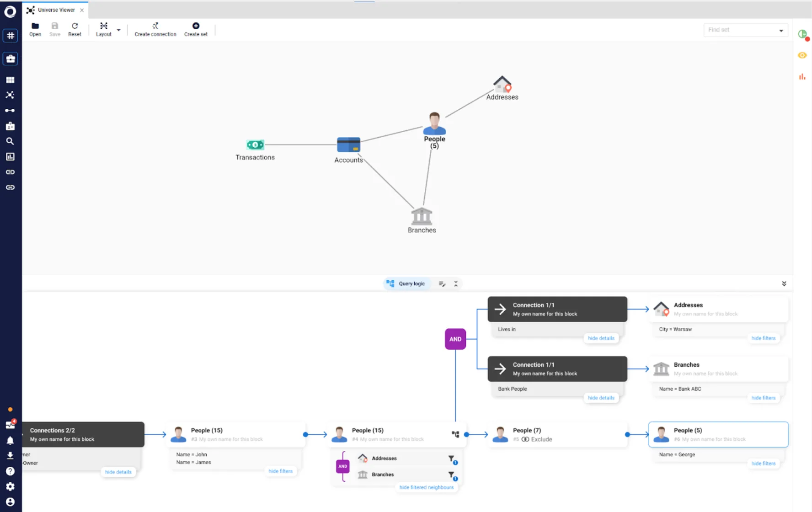The height and width of the screenshot is (512, 812).
Task: Open the Layout dropdown arrow
Action: tap(119, 30)
